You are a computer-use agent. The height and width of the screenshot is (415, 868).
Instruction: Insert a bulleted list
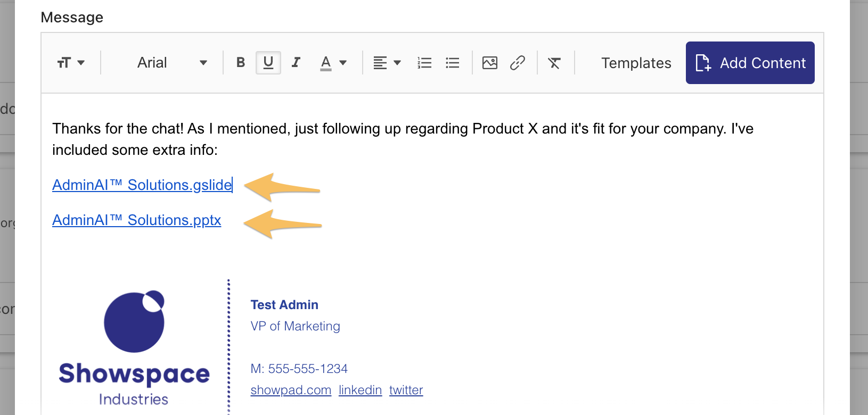point(453,63)
